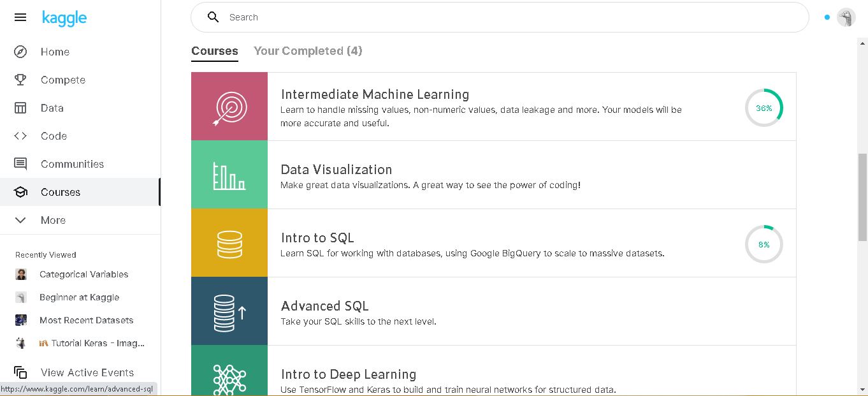Select the Courses tab

214,51
